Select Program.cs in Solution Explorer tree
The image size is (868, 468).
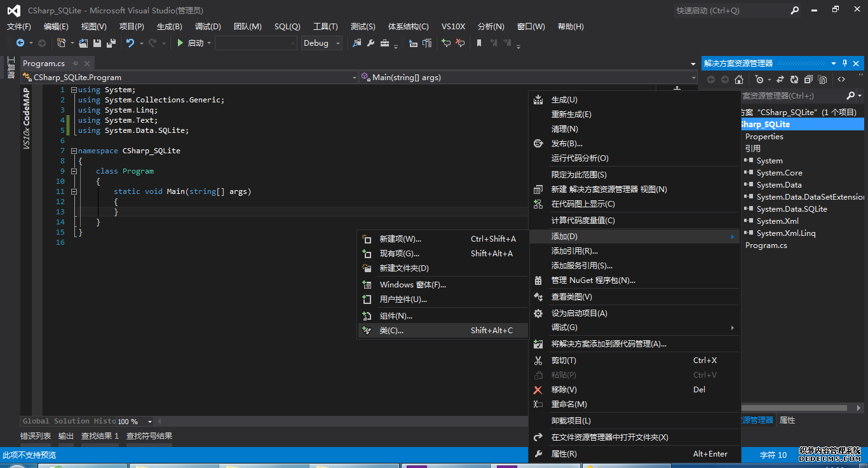click(766, 245)
